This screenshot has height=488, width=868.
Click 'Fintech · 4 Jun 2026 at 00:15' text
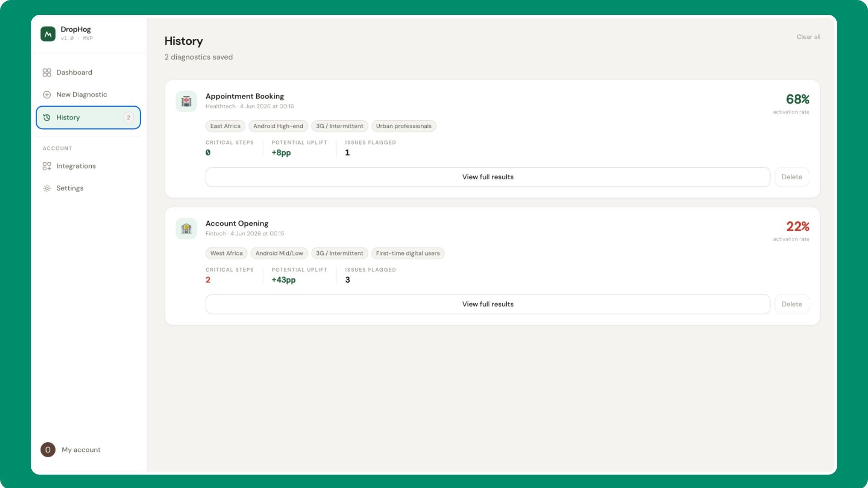point(245,234)
